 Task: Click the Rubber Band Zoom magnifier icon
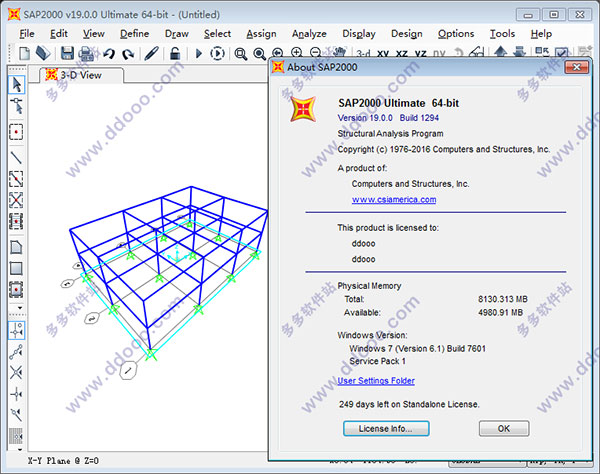[241, 54]
